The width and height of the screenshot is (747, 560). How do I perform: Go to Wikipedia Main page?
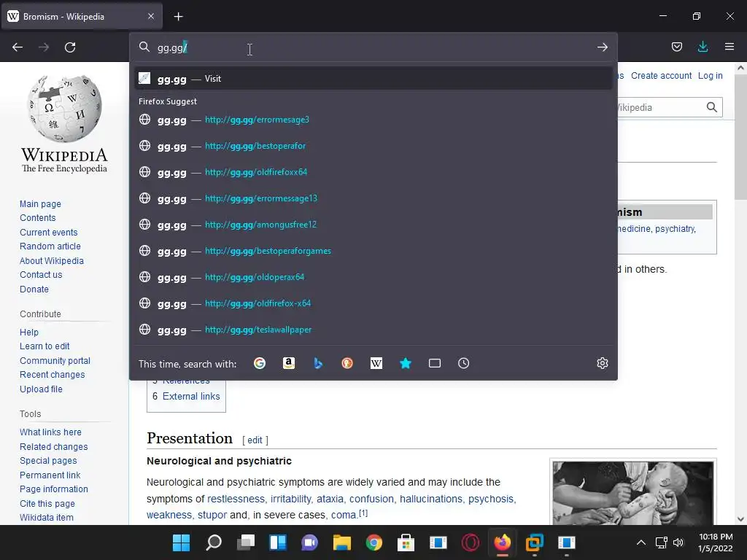[41, 204]
